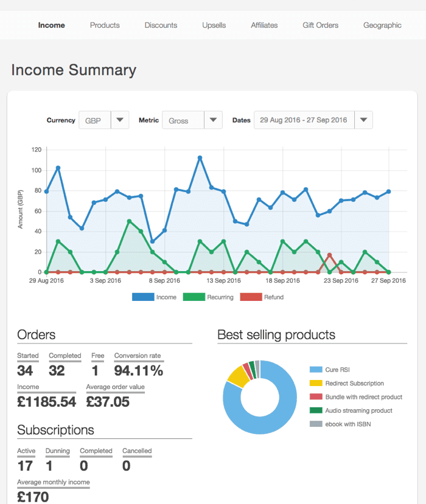Go to the Upsells tab
The height and width of the screenshot is (504, 426).
point(214,26)
